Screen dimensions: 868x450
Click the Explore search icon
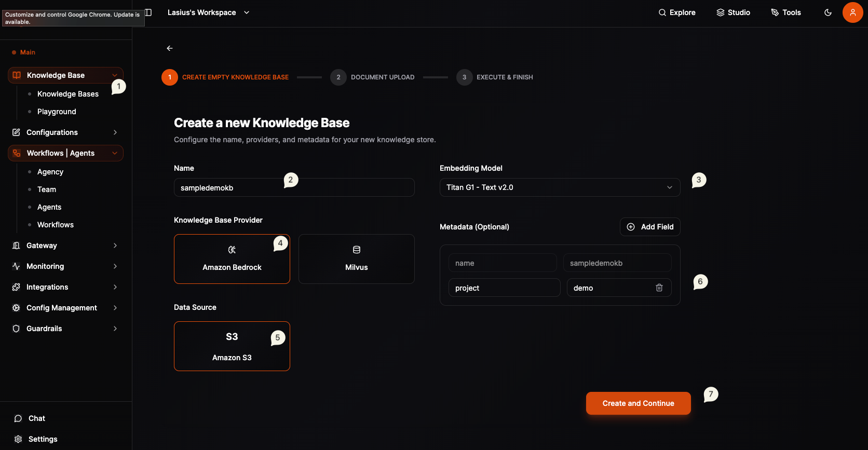(x=662, y=12)
